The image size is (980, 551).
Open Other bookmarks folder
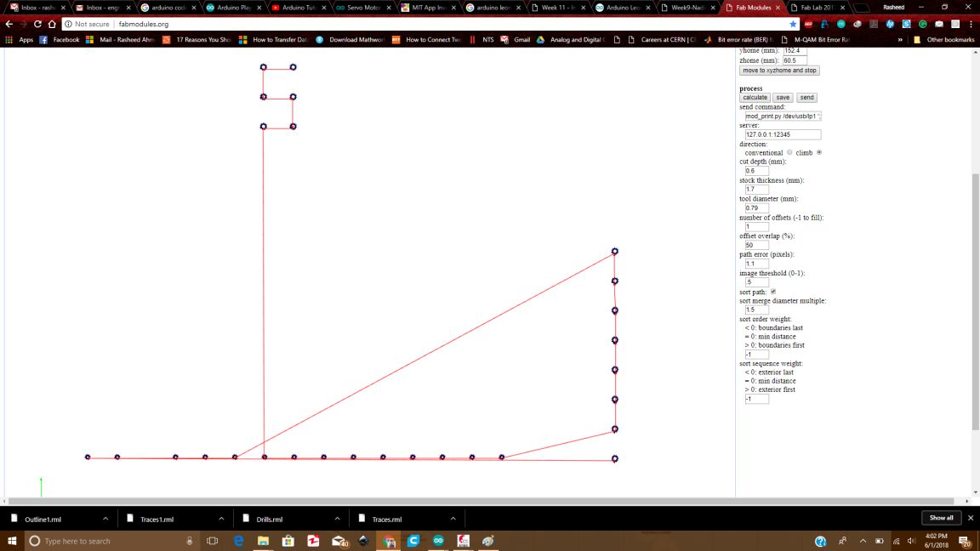coord(943,39)
